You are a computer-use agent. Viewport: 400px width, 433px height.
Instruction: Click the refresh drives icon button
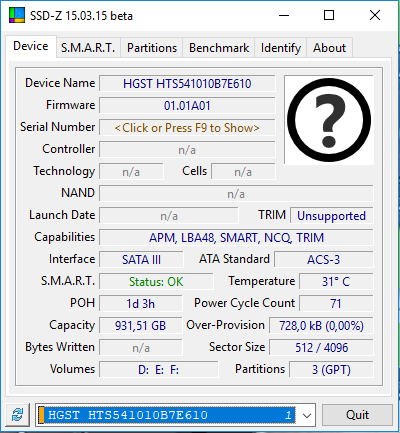18,415
